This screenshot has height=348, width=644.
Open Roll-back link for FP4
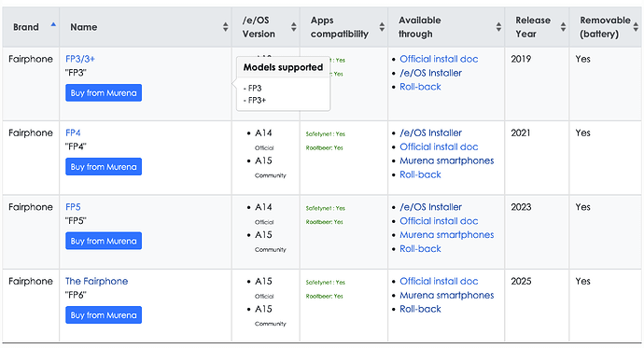click(420, 174)
